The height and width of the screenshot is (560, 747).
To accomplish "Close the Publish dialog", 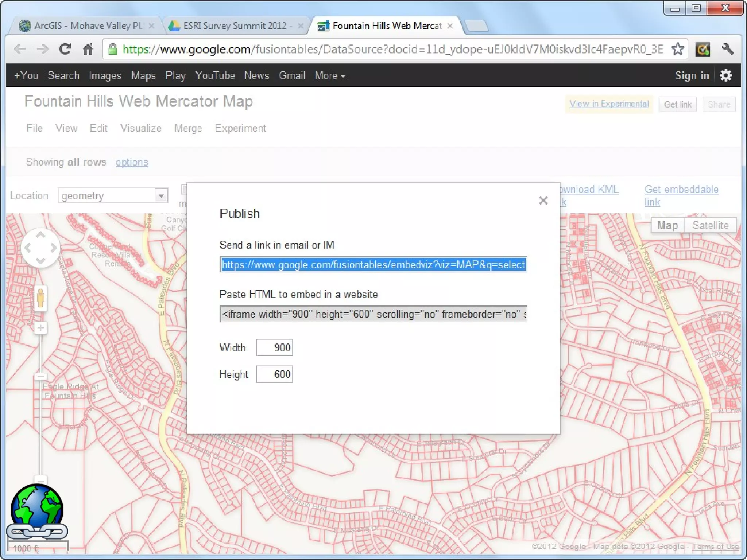I will (x=543, y=200).
